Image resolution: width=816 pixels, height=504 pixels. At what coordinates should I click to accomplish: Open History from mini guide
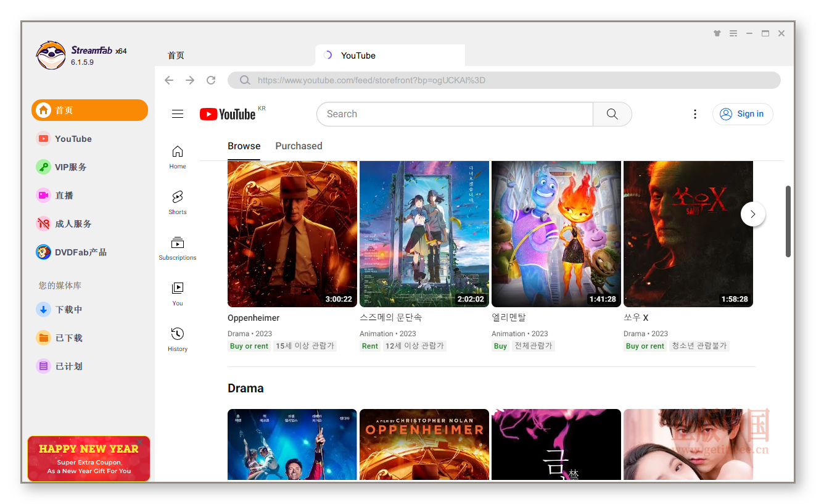point(178,340)
